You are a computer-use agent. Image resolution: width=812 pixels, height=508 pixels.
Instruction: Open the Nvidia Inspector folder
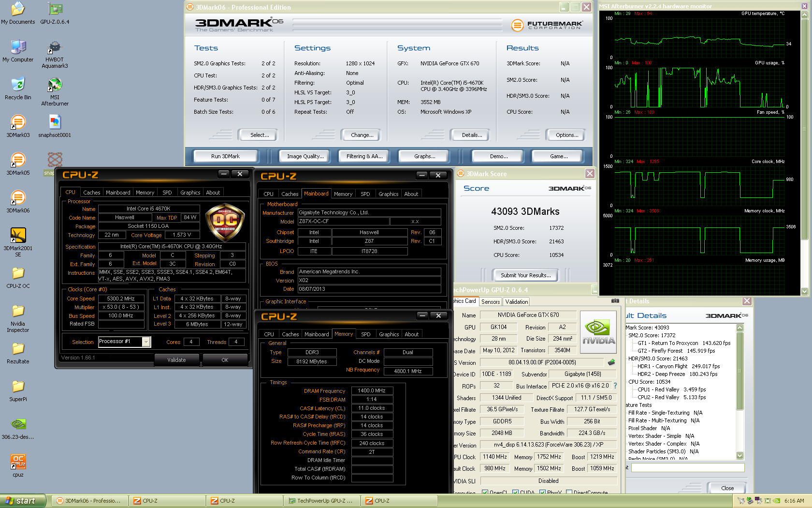pos(18,318)
